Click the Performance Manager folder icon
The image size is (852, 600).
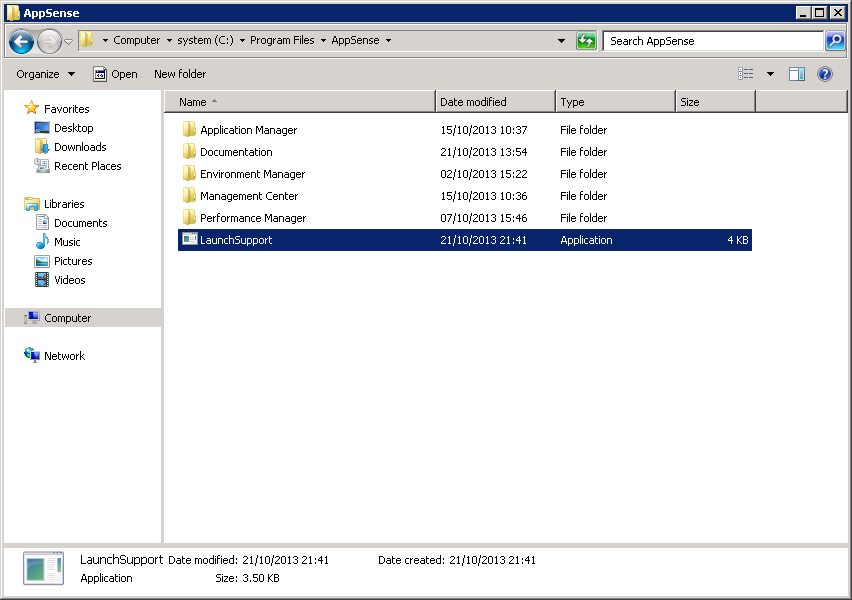(x=189, y=217)
